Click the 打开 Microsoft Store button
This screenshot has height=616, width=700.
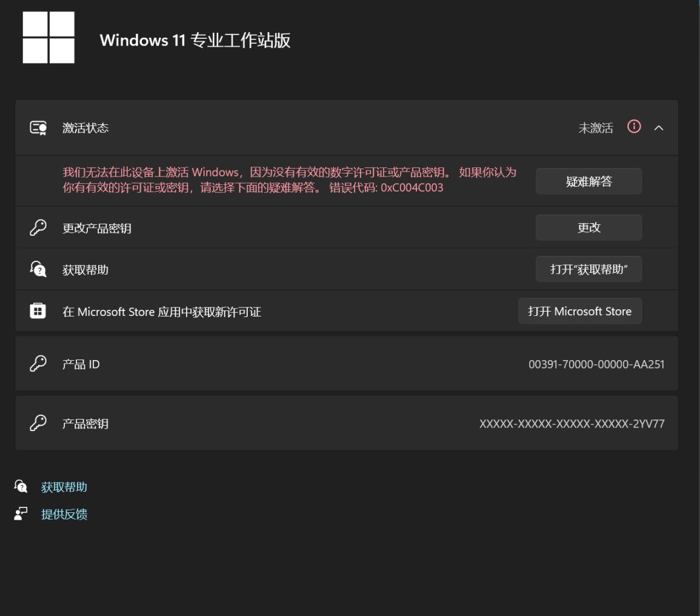(x=580, y=311)
